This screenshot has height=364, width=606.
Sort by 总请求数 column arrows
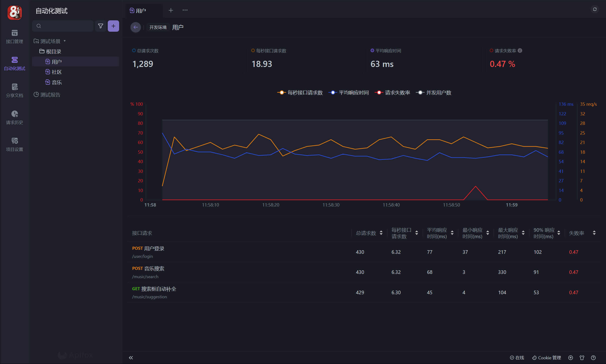(x=381, y=233)
